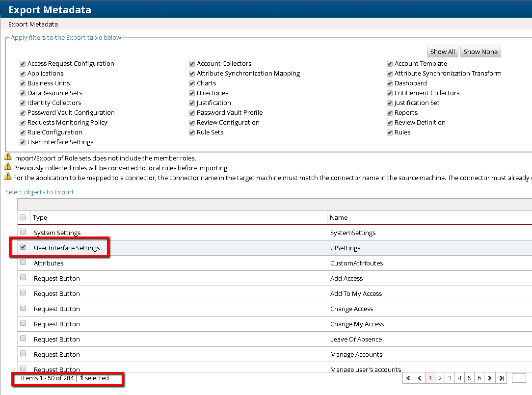This screenshot has width=532, height=395.
Task: Click warning icon beside connector mapping message
Action: tap(8, 177)
